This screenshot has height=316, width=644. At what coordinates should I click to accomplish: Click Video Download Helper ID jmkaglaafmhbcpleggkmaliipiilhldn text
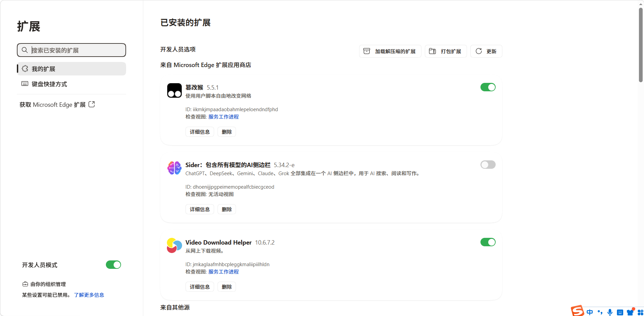coord(227,264)
